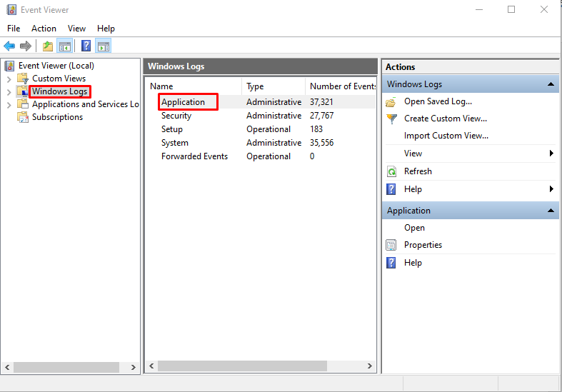Expand the Custom Views tree node
The image size is (562, 392).
pos(9,79)
